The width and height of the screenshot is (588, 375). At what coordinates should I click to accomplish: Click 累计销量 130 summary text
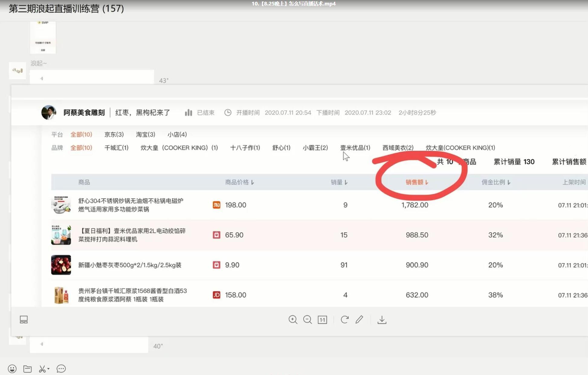click(x=514, y=162)
